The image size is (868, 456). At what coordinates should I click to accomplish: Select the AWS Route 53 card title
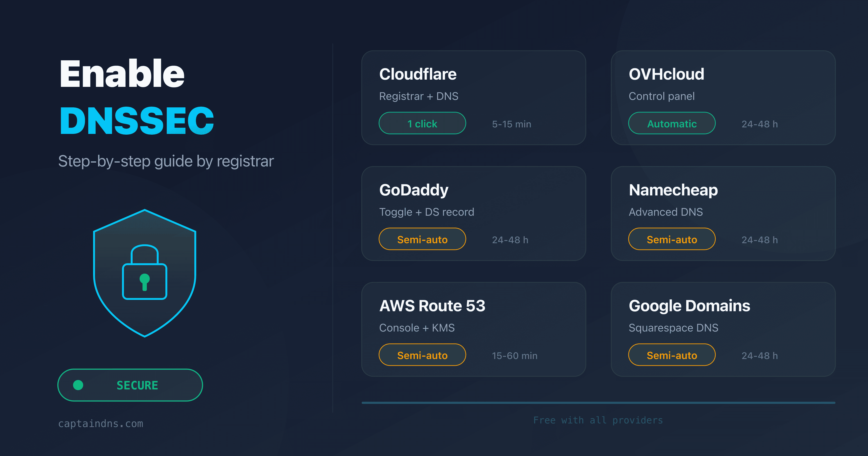[x=432, y=306]
